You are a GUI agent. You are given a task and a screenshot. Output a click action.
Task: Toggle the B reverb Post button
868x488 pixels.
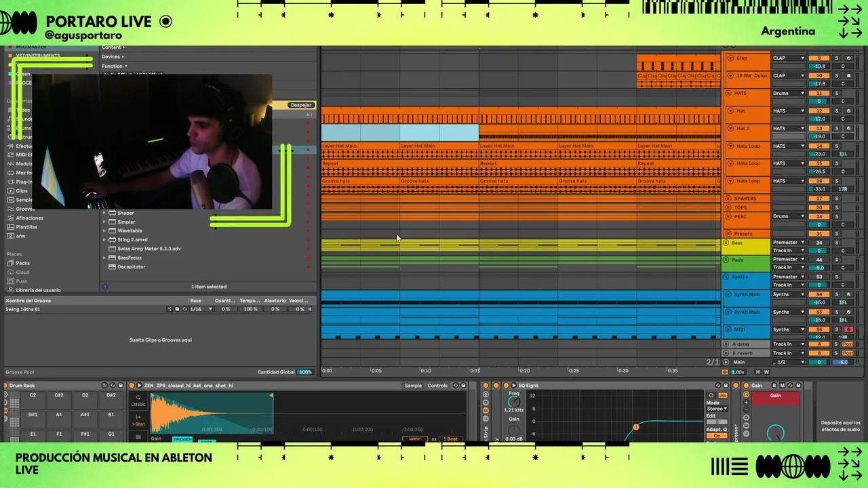click(x=848, y=353)
